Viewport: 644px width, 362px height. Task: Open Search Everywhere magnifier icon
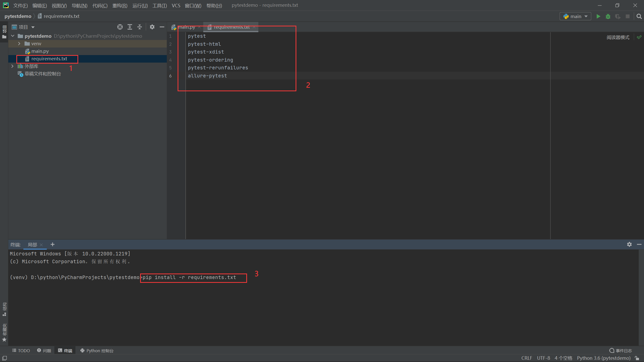(x=639, y=16)
